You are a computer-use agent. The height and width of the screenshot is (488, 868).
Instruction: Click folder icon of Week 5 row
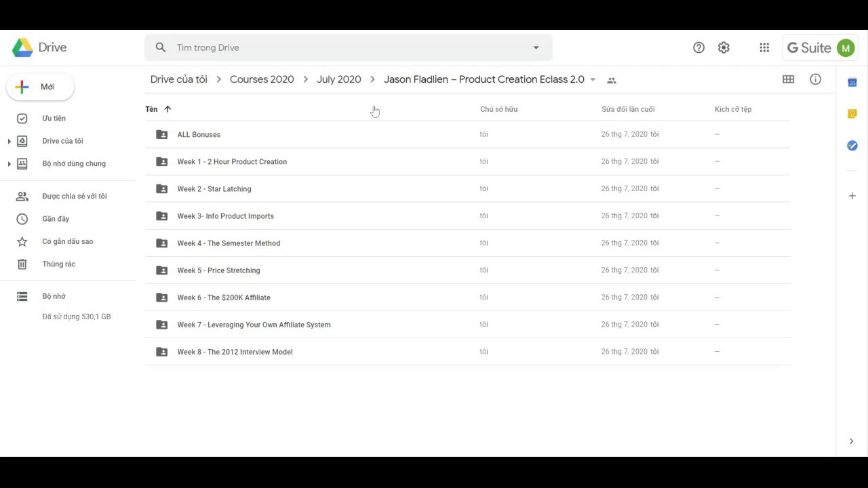point(161,270)
